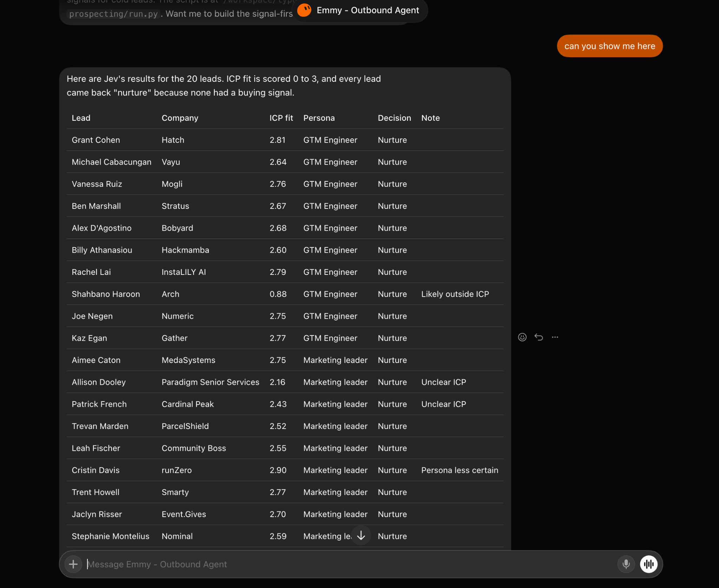Select the Company column header

pyautogui.click(x=180, y=118)
